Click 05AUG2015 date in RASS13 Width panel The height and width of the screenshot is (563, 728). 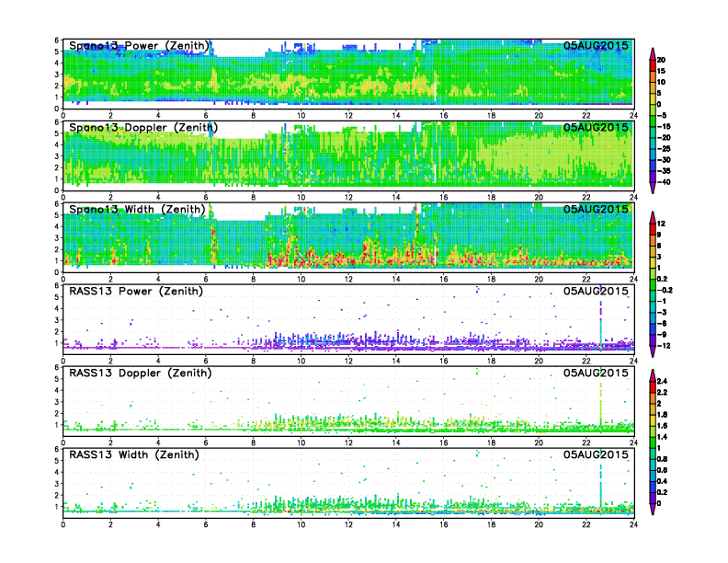(596, 454)
